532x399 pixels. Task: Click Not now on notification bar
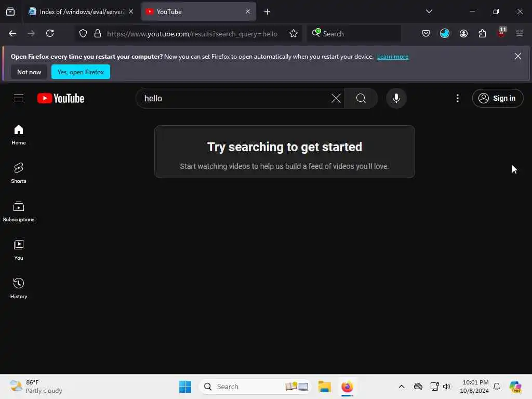(29, 72)
